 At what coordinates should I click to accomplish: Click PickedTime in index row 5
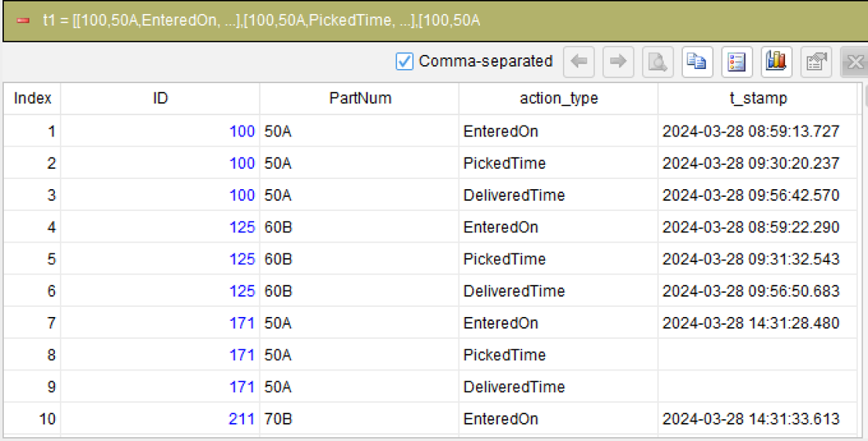[504, 259]
